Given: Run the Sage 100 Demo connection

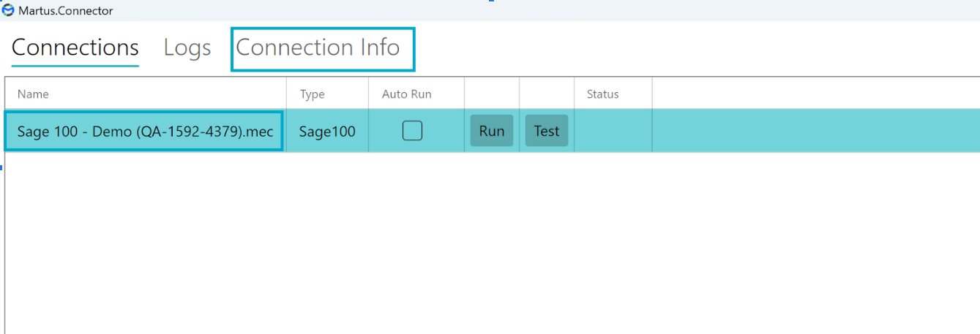Looking at the screenshot, I should tap(492, 131).
